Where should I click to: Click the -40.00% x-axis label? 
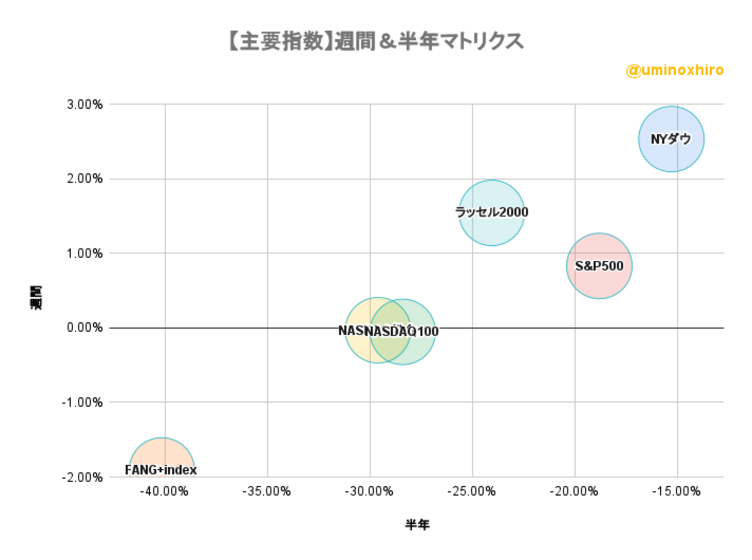164,492
